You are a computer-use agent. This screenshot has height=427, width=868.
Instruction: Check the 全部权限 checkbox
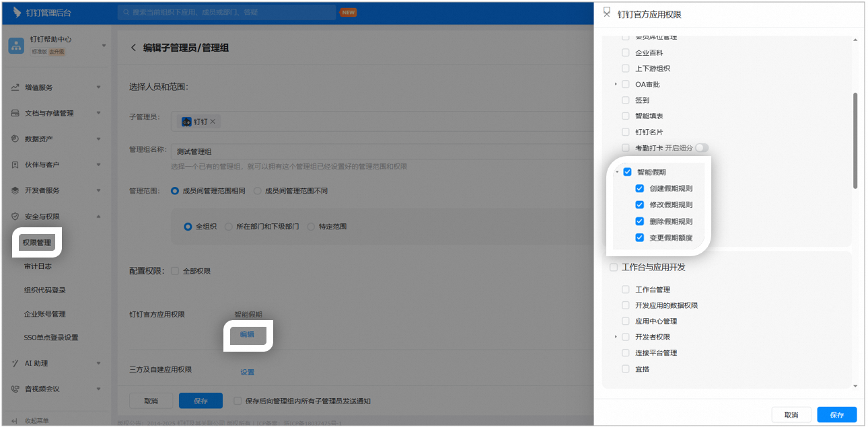click(175, 271)
